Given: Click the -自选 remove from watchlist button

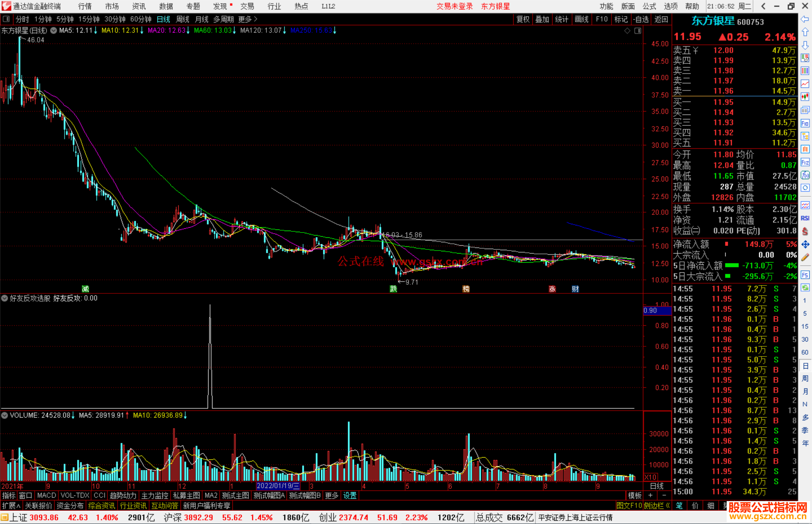Looking at the screenshot, I should pos(641,19).
